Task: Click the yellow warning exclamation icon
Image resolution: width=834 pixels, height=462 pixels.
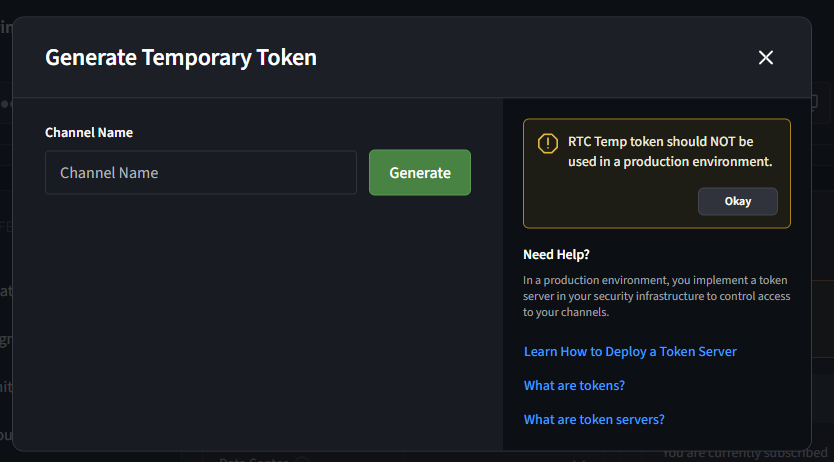Action: (x=548, y=143)
